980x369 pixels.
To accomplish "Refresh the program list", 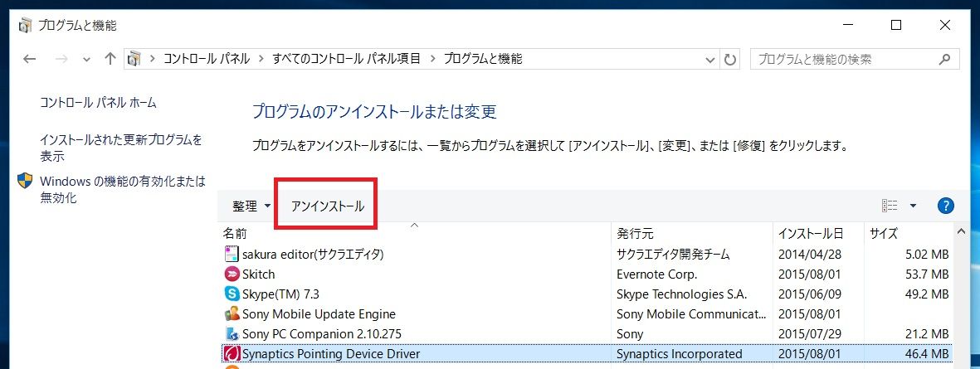I will click(729, 60).
